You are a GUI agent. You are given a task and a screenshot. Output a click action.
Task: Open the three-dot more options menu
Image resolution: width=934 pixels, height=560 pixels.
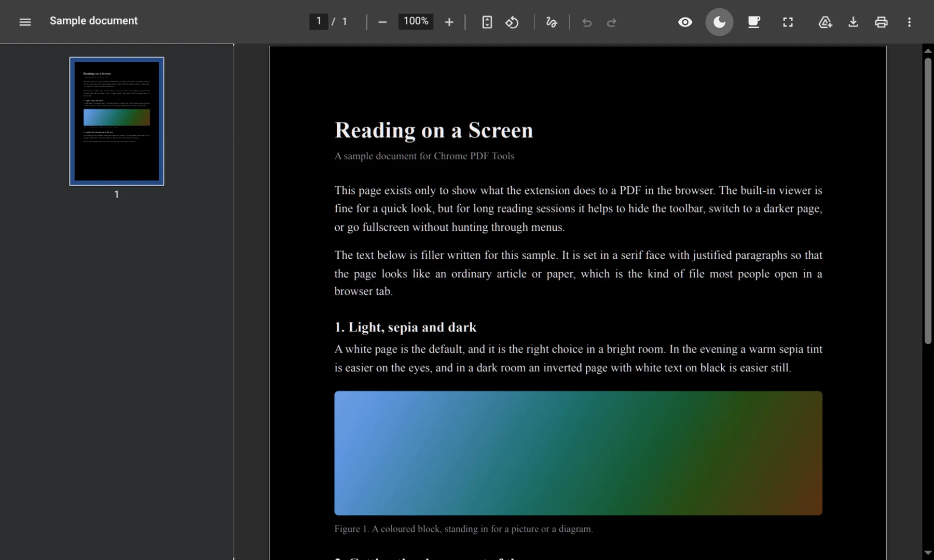[x=909, y=22]
